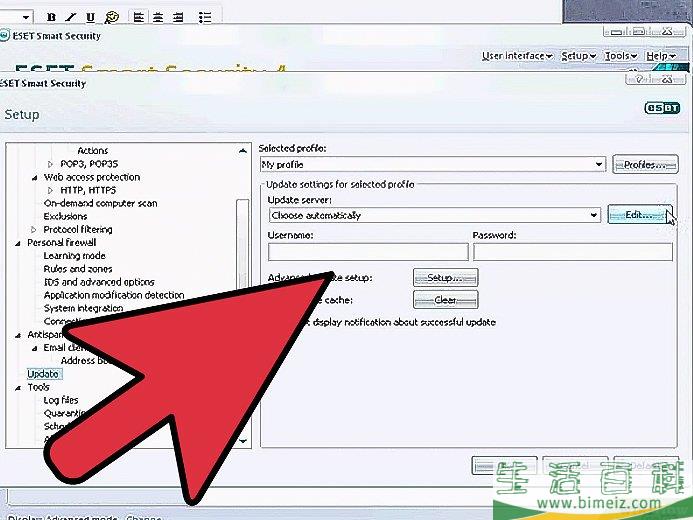The height and width of the screenshot is (520, 693).
Task: Open the Tools menu
Action: 621,56
